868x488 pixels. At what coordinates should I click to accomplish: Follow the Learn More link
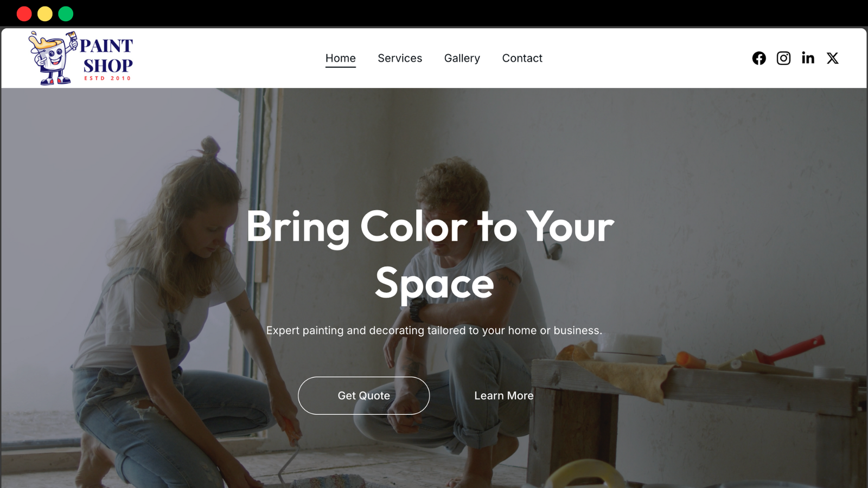click(504, 396)
